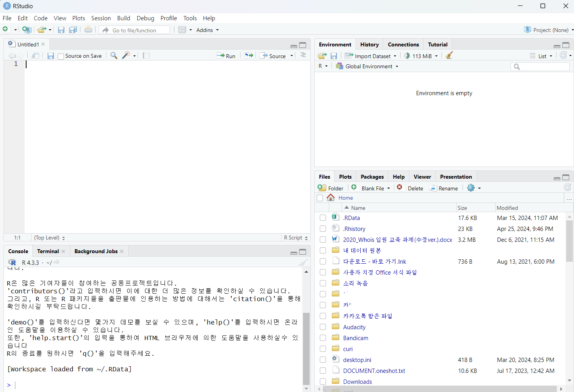Toggle the Source on Save checkbox
The image size is (574, 392).
(61, 56)
